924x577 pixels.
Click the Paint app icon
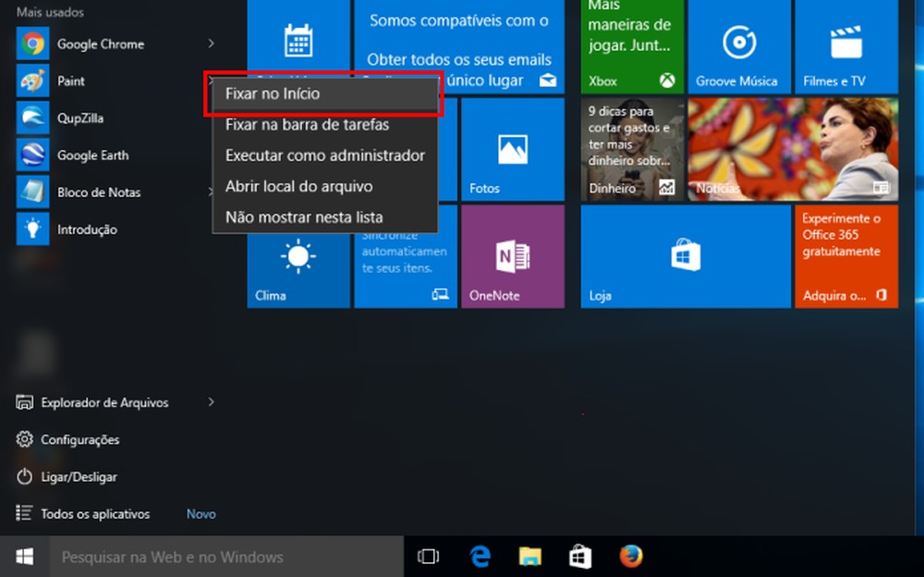(x=32, y=81)
